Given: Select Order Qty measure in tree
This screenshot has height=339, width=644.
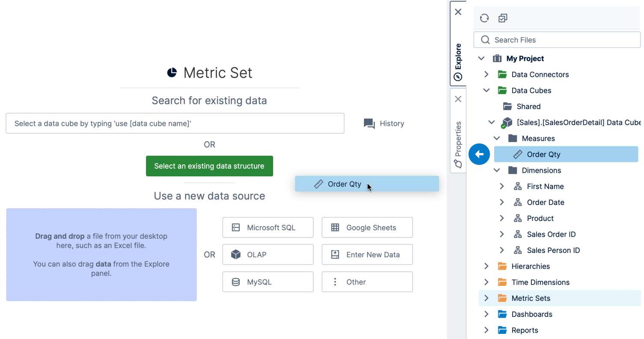Looking at the screenshot, I should (x=543, y=155).
